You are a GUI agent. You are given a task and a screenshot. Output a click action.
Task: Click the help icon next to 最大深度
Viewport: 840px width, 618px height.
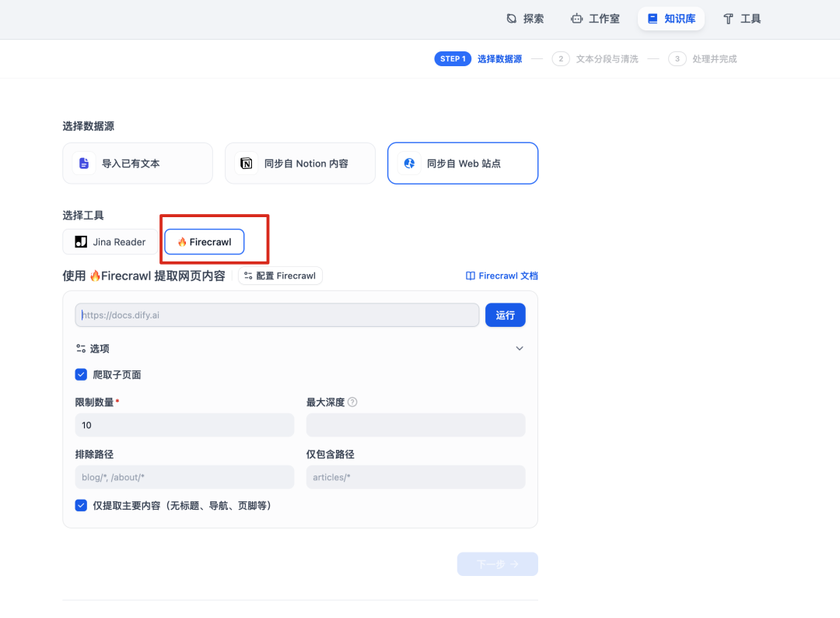click(352, 402)
